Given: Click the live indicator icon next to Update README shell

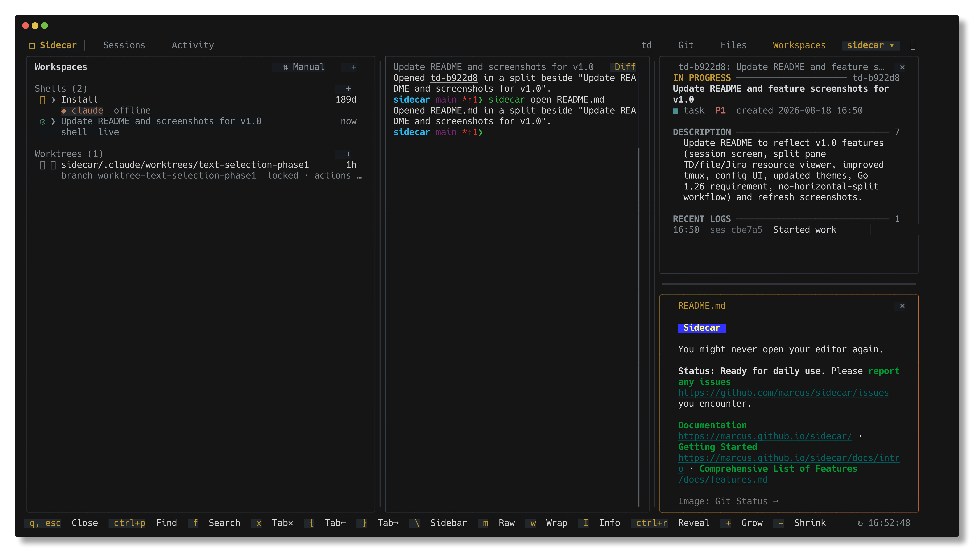Looking at the screenshot, I should click(x=43, y=122).
